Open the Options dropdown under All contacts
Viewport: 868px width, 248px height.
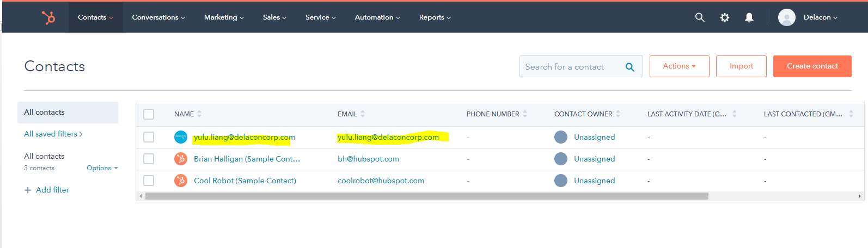(102, 168)
